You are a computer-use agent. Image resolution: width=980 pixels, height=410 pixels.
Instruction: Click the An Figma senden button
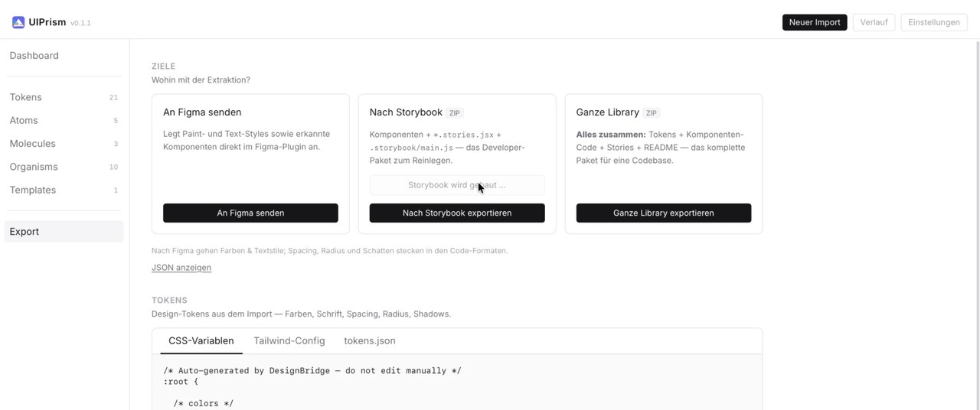(250, 213)
